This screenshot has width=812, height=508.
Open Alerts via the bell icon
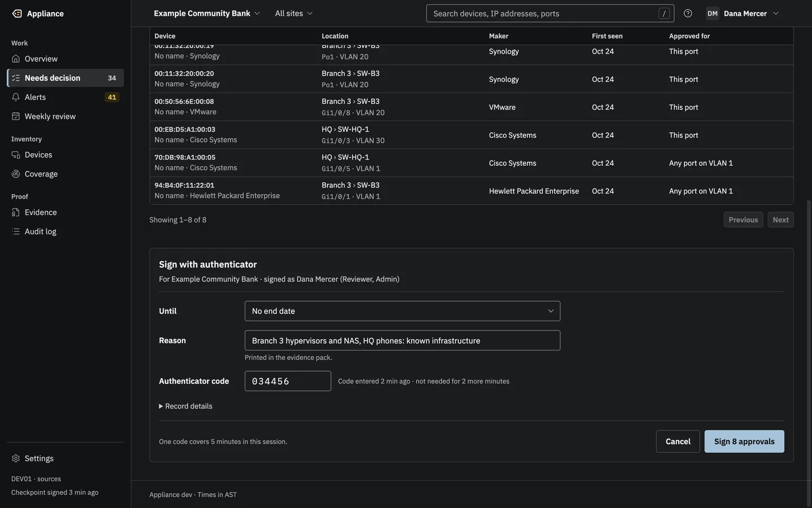pos(16,97)
